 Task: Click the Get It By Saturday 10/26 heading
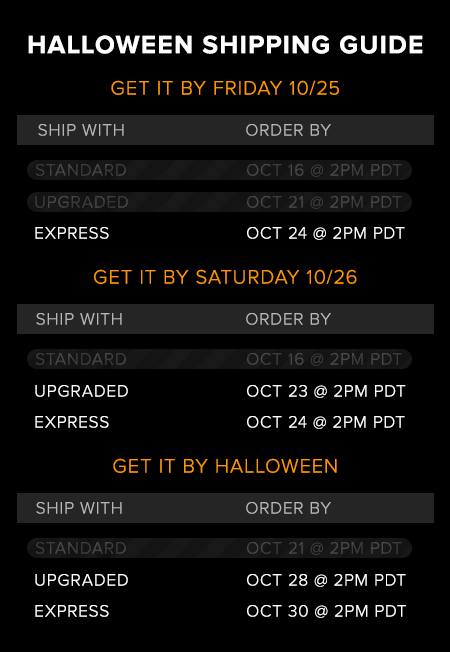click(x=225, y=277)
